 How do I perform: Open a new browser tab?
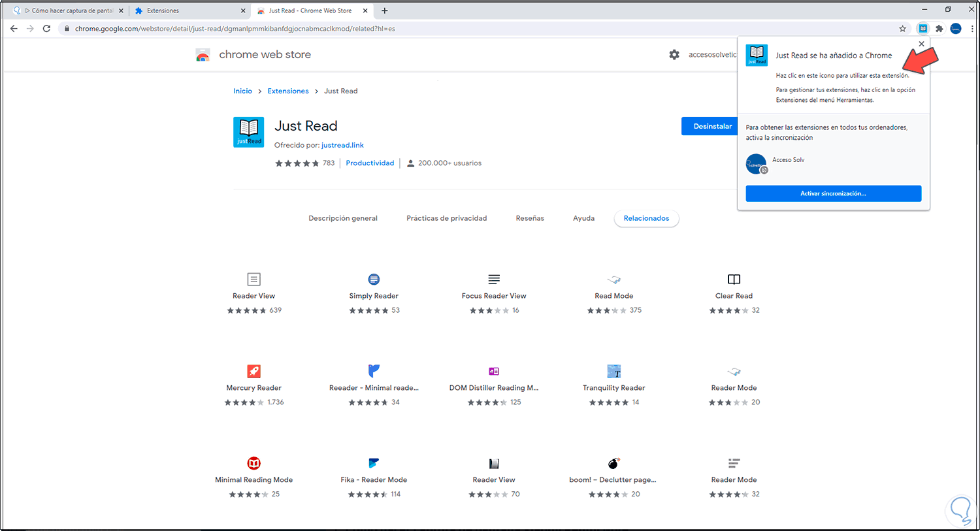[385, 10]
